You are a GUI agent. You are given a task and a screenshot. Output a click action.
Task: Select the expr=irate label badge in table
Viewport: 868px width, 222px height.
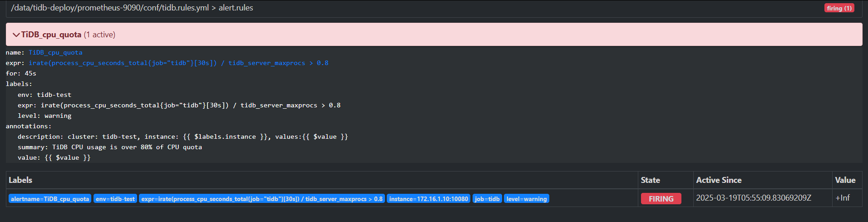point(262,199)
